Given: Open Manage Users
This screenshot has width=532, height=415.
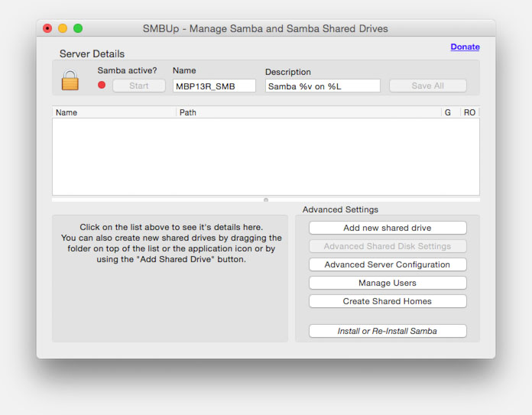Looking at the screenshot, I should [388, 283].
